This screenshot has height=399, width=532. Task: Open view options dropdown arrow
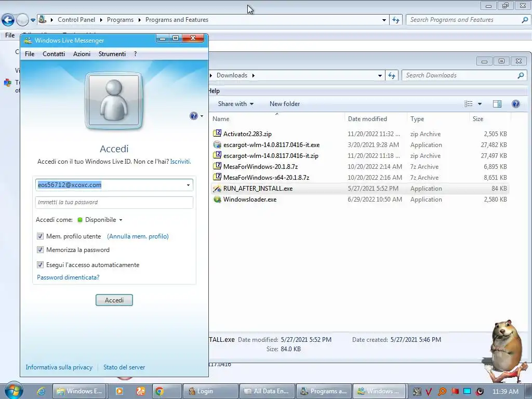(x=480, y=104)
